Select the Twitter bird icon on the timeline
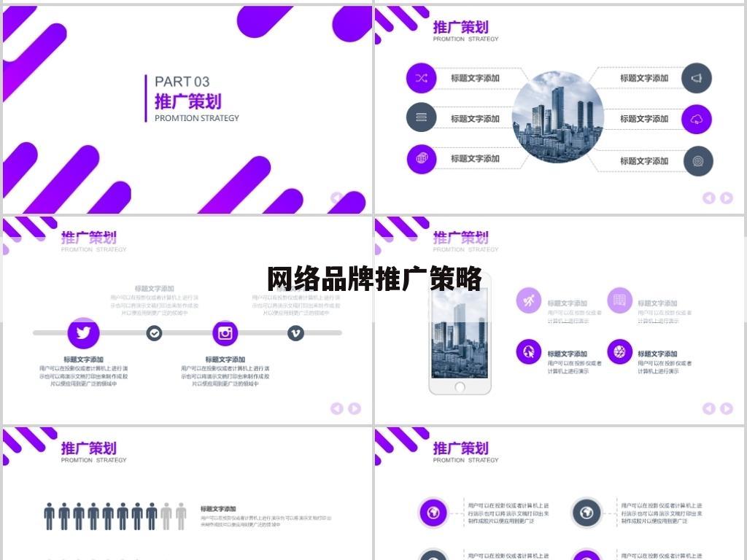 (x=82, y=332)
